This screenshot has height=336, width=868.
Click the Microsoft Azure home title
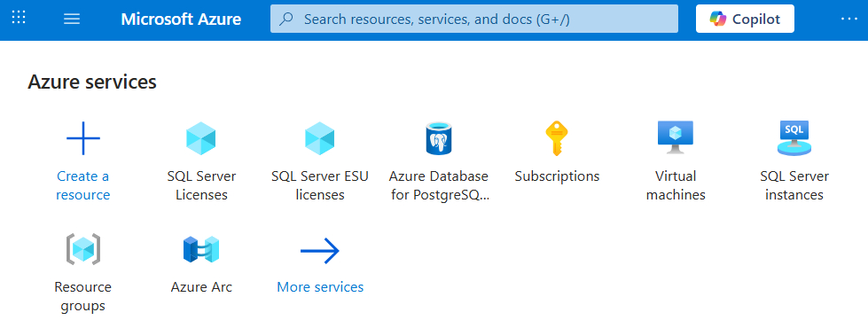pyautogui.click(x=181, y=19)
